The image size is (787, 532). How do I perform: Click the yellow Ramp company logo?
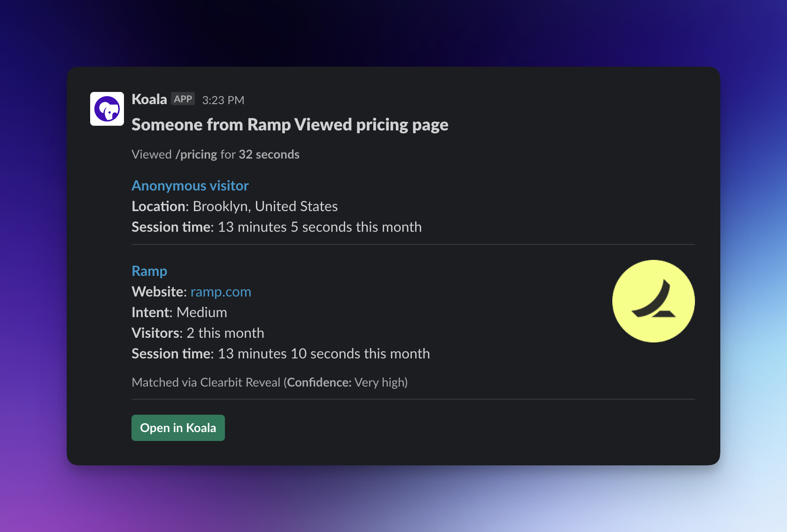(653, 301)
